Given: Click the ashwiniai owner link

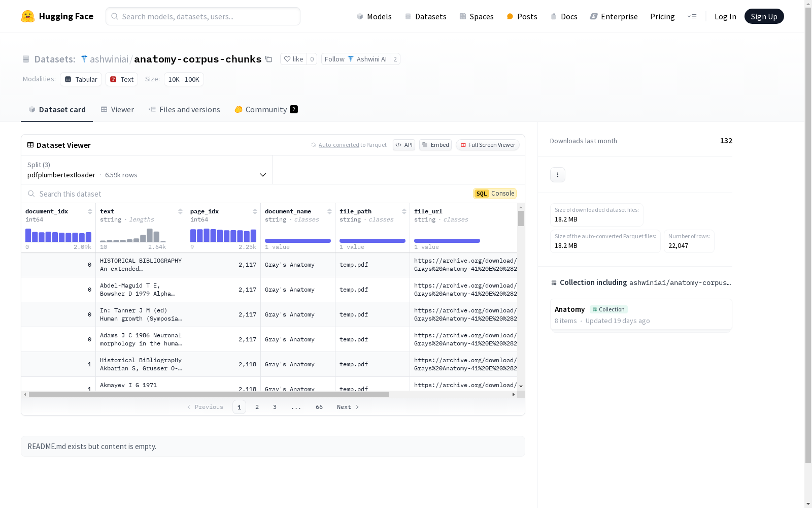Looking at the screenshot, I should coord(109,59).
